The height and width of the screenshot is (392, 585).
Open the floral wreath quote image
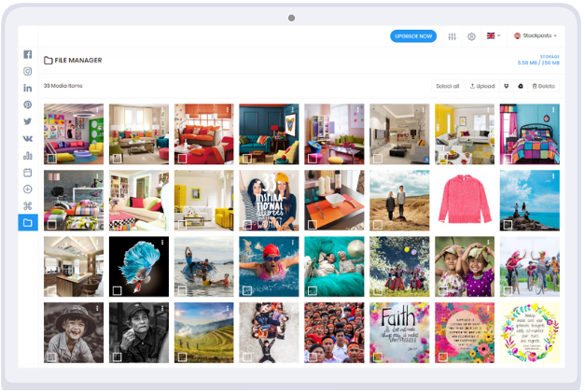[x=530, y=332]
